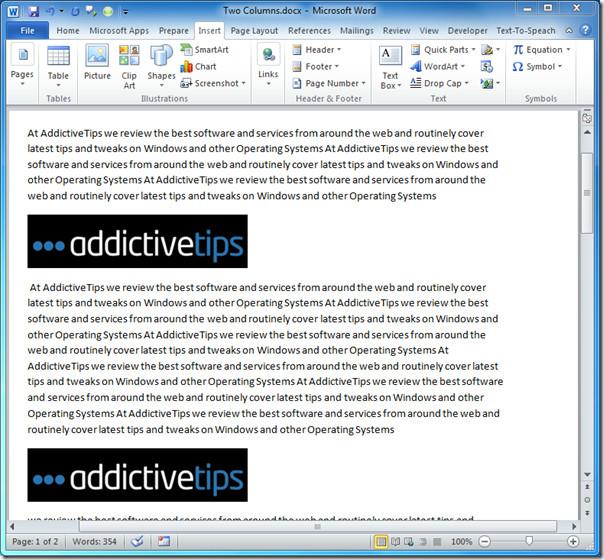This screenshot has width=604, height=560.
Task: Toggle the ruler button above the scrollbar
Action: (587, 117)
